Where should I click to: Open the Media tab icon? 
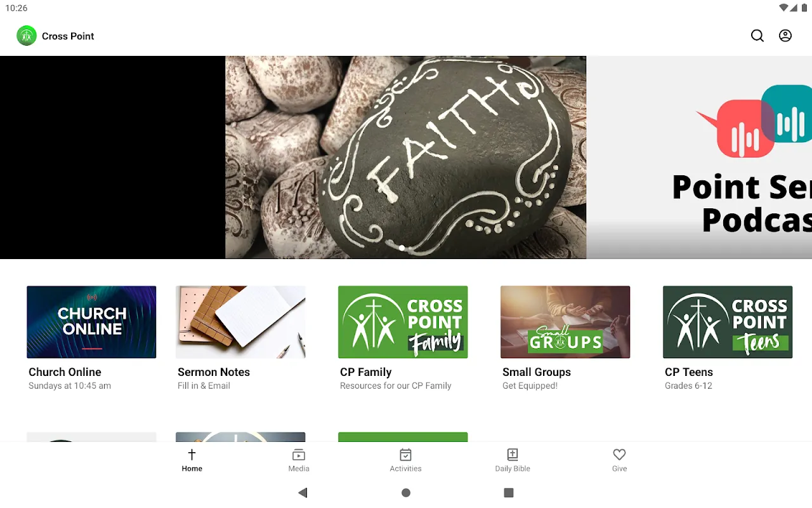[299, 455]
